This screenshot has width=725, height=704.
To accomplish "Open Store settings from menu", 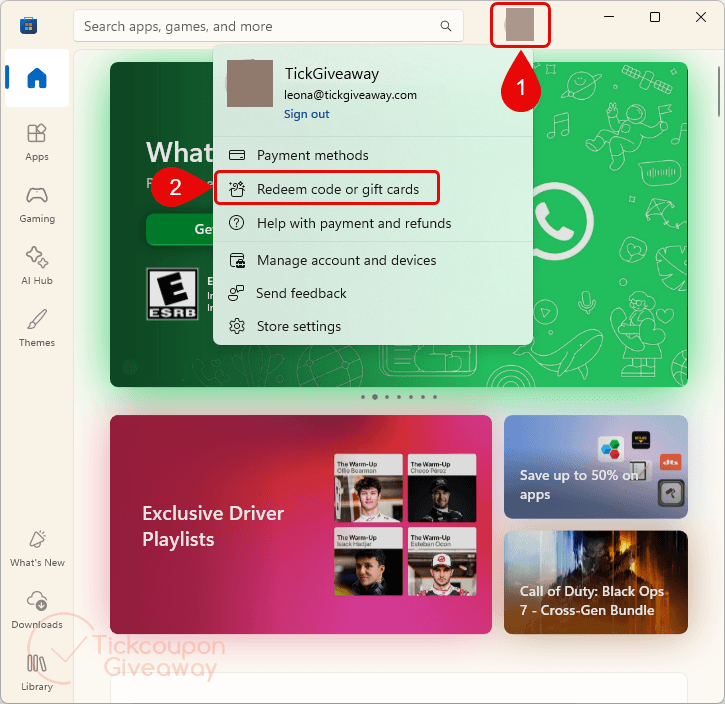I will pyautogui.click(x=373, y=326).
